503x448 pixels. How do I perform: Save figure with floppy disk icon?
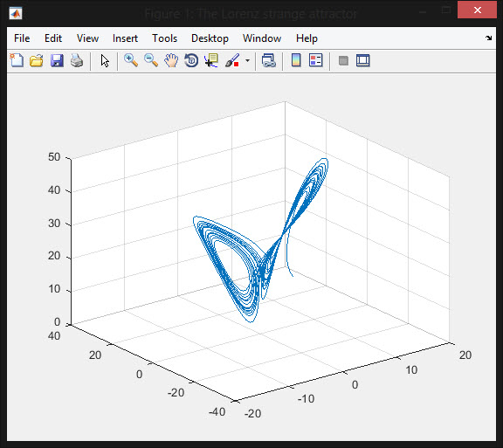pyautogui.click(x=57, y=60)
